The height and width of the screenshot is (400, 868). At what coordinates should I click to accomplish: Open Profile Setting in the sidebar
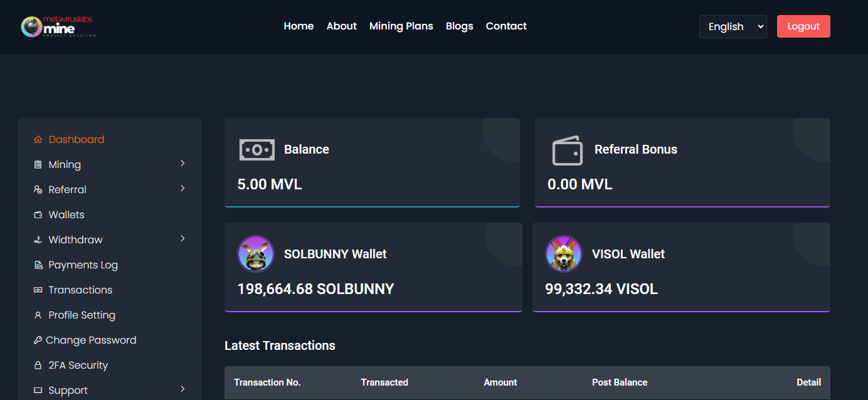[82, 315]
